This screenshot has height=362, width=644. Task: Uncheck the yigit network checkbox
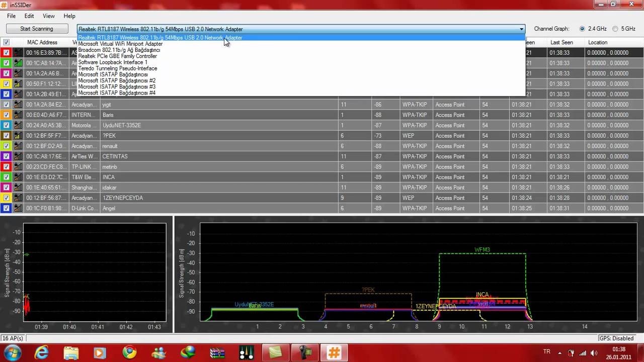click(7, 105)
